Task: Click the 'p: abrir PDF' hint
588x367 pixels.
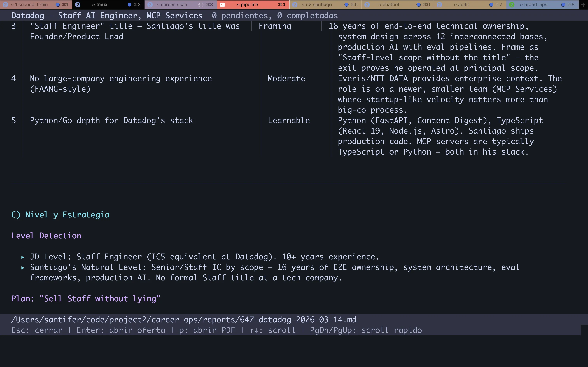Action: (x=207, y=330)
